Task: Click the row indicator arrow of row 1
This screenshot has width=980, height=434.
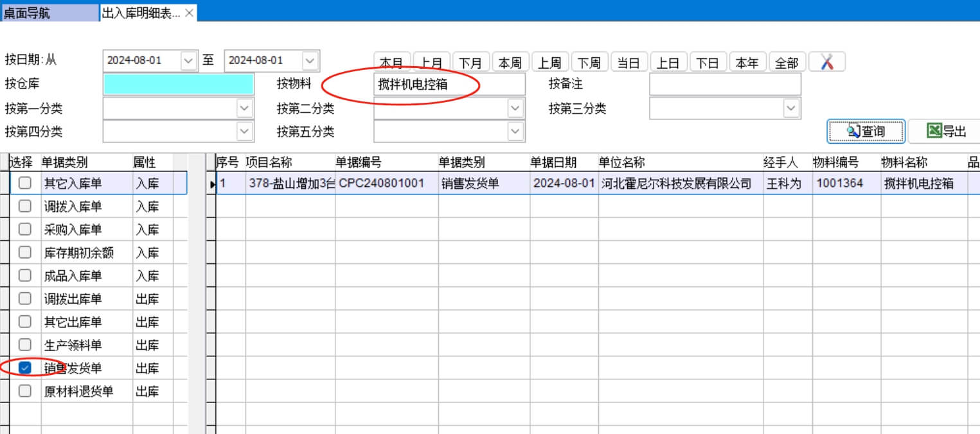Action: pos(211,184)
